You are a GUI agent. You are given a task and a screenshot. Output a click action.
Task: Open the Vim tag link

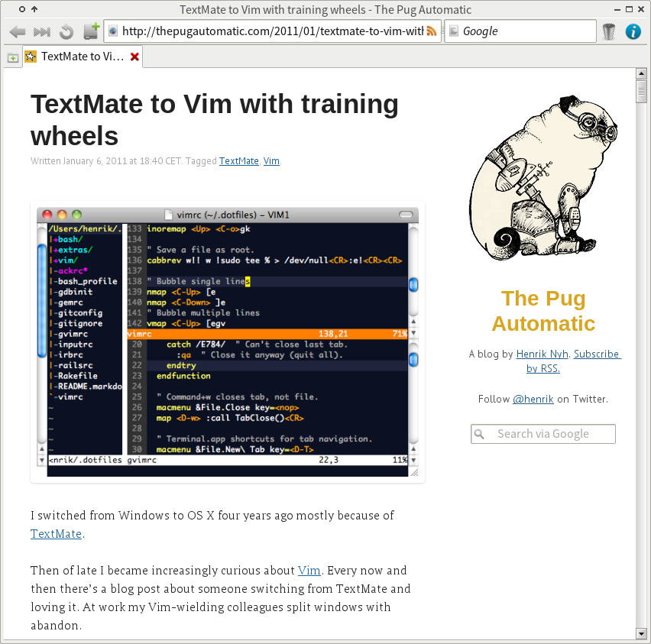click(271, 161)
